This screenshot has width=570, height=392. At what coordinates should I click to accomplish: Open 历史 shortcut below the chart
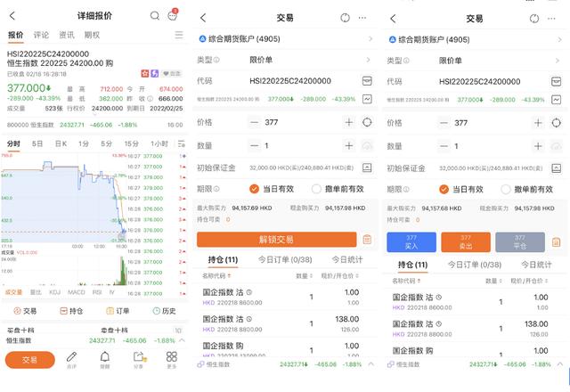(x=164, y=311)
